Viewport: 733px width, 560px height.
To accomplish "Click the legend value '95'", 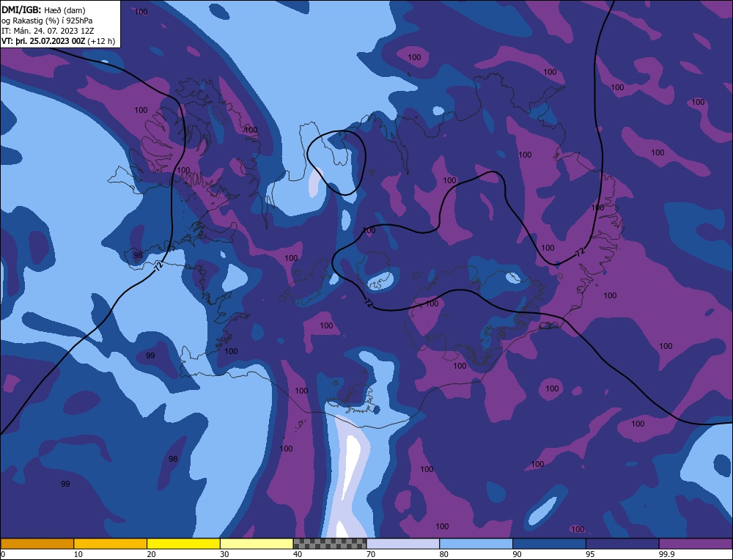I will pos(590,554).
